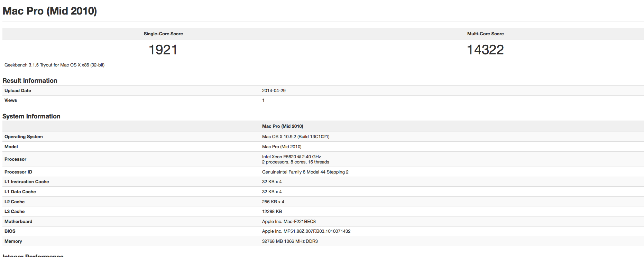The width and height of the screenshot is (644, 257).
Task: Select the Model value 'Mac Pro (Mid 2010)'
Action: 282,147
